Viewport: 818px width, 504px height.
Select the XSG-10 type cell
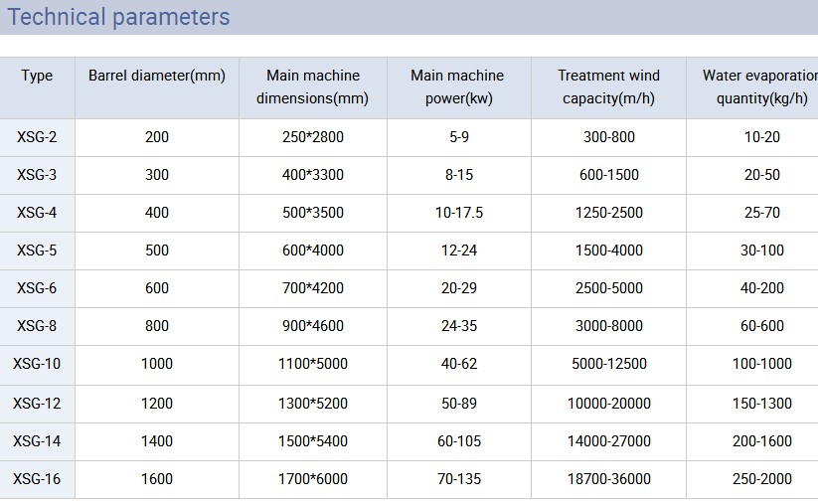pyautogui.click(x=37, y=364)
